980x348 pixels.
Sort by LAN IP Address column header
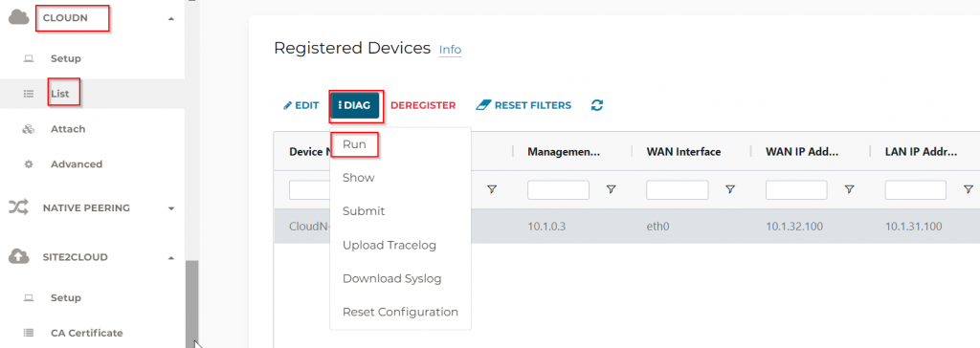[x=921, y=152]
